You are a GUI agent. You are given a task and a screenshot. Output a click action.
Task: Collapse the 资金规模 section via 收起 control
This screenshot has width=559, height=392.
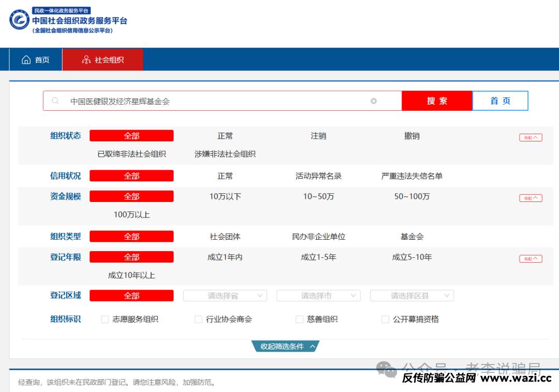tap(530, 197)
